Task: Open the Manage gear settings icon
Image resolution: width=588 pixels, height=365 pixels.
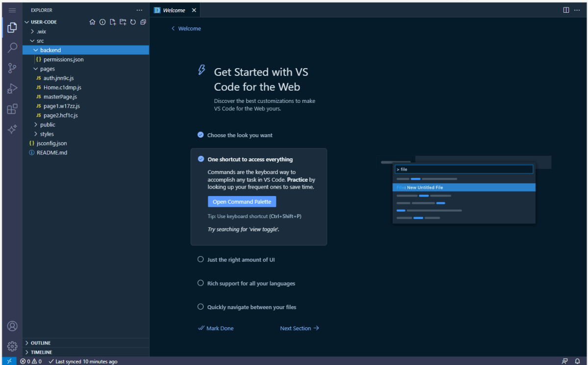Action: click(12, 346)
